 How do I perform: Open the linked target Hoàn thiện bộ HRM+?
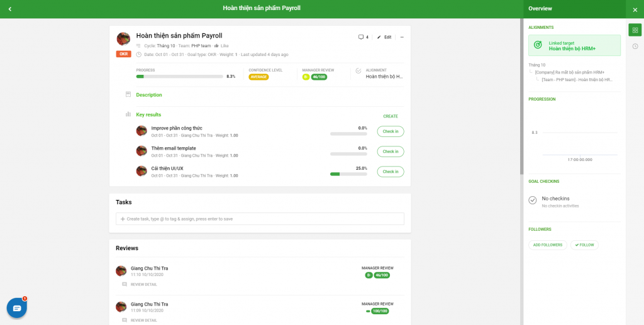574,45
